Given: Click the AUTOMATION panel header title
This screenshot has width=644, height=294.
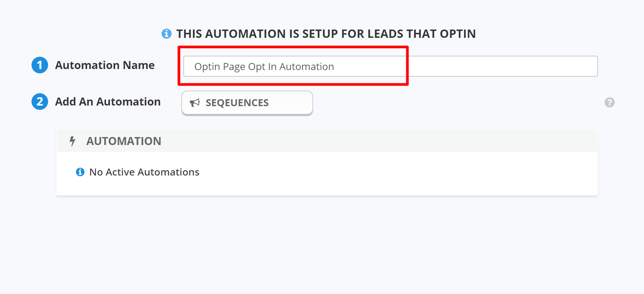Looking at the screenshot, I should coord(124,141).
